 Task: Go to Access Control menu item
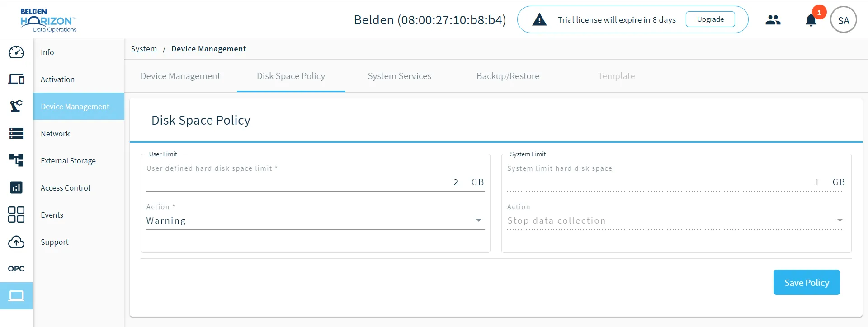click(78, 188)
